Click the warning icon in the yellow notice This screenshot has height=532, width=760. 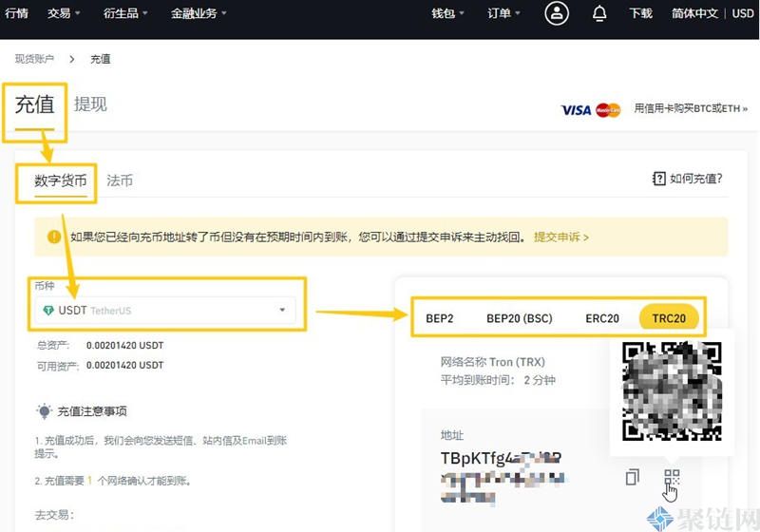54,237
